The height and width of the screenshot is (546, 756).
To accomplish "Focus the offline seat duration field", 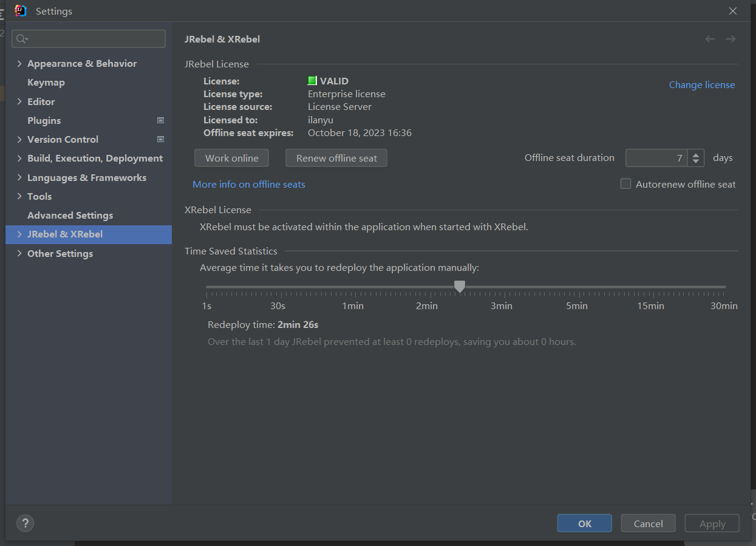I will click(x=656, y=158).
